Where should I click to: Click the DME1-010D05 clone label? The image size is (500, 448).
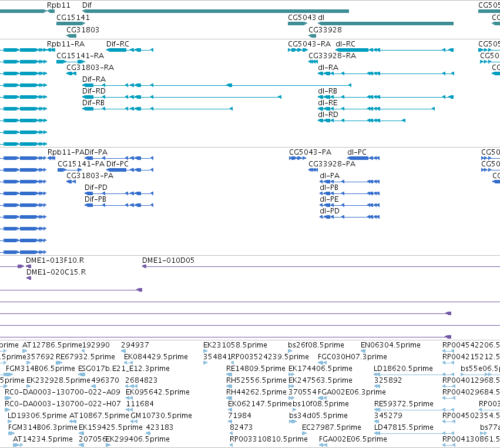coord(169,260)
